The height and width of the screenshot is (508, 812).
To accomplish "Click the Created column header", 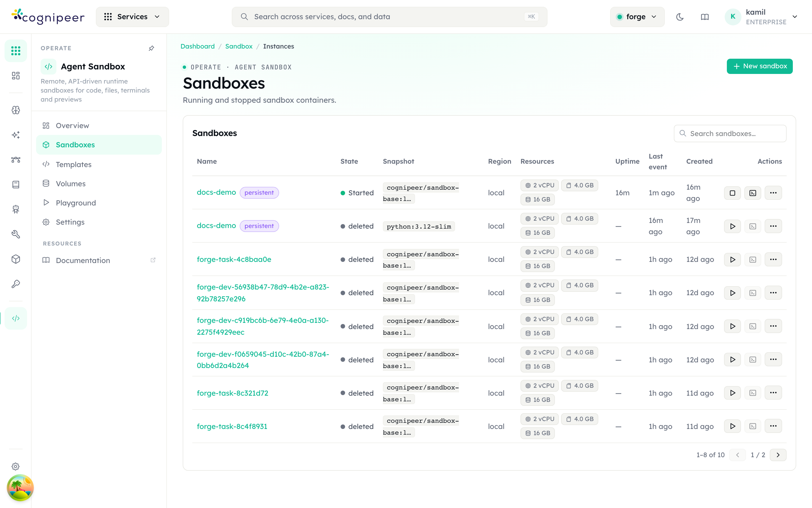I will pos(699,161).
